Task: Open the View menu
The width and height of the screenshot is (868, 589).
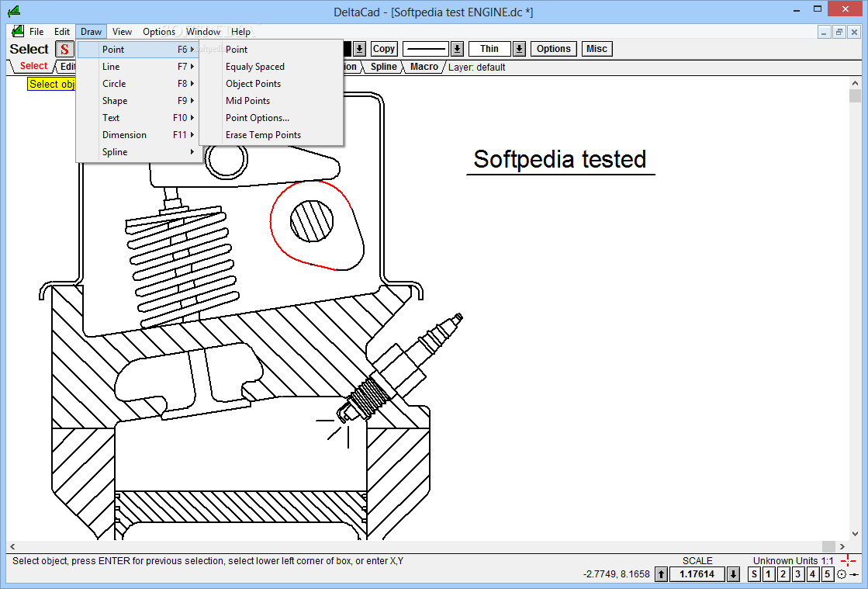Action: 122,32
